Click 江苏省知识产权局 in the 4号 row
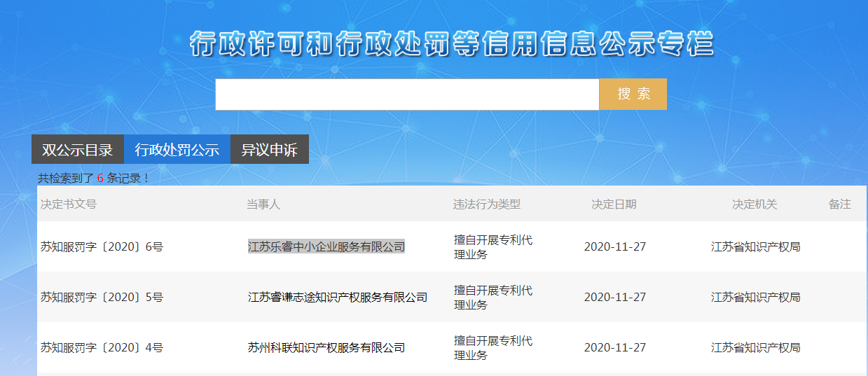The image size is (868, 376). click(x=756, y=347)
